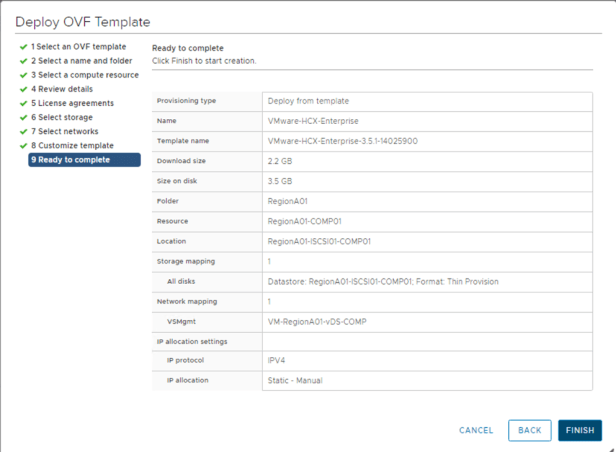Click the All disks datastore details

pyautogui.click(x=383, y=281)
